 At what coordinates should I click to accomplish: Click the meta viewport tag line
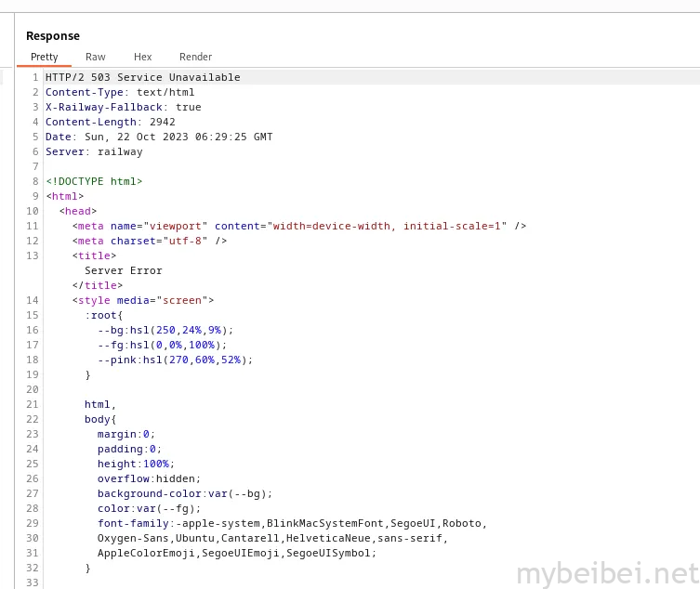(299, 227)
